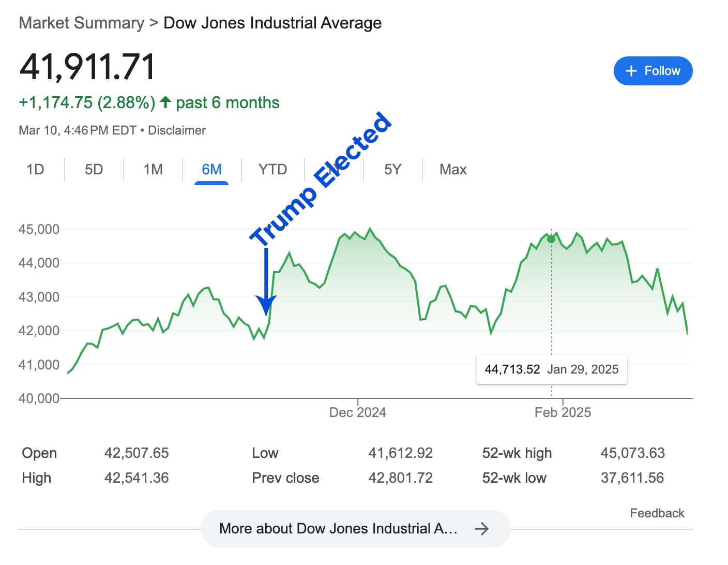Viewport: 728px width, 565px height.
Task: Select the 5D time range tab
Action: [x=94, y=170]
